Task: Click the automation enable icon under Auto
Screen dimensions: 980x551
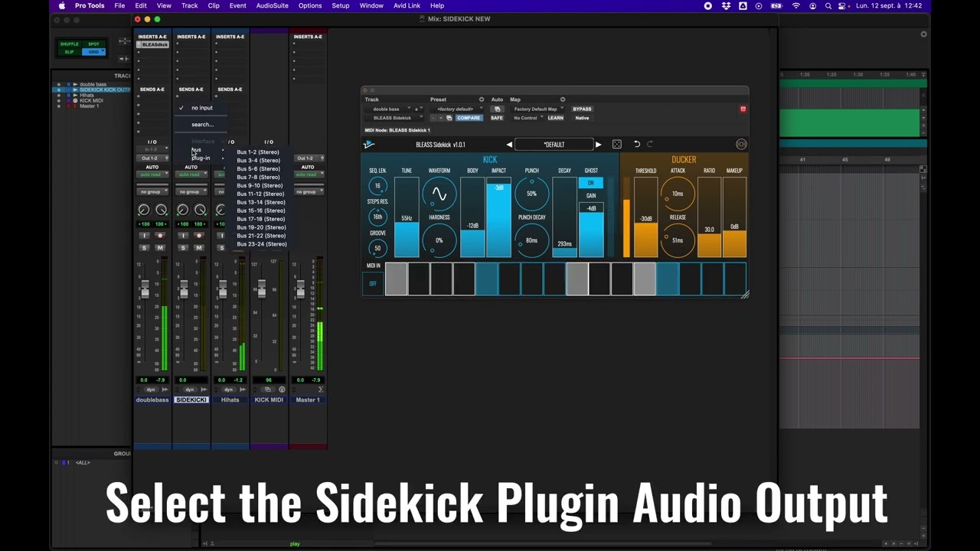Action: [497, 109]
